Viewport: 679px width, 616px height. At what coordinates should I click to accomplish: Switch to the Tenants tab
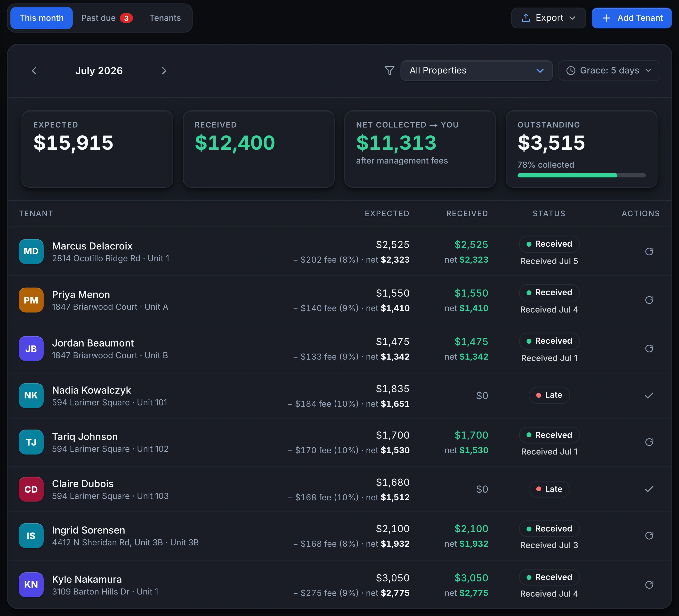pos(165,18)
